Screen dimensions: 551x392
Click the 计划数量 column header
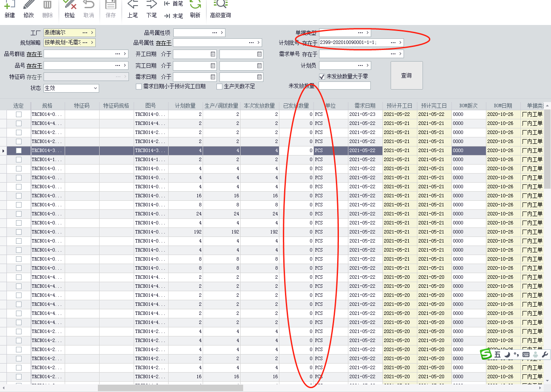click(185, 106)
